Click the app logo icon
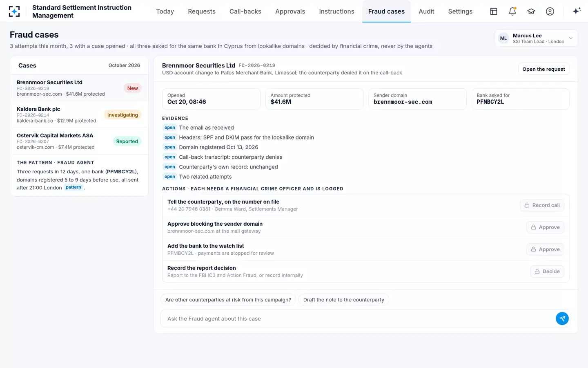This screenshot has height=368, width=588. [x=14, y=11]
